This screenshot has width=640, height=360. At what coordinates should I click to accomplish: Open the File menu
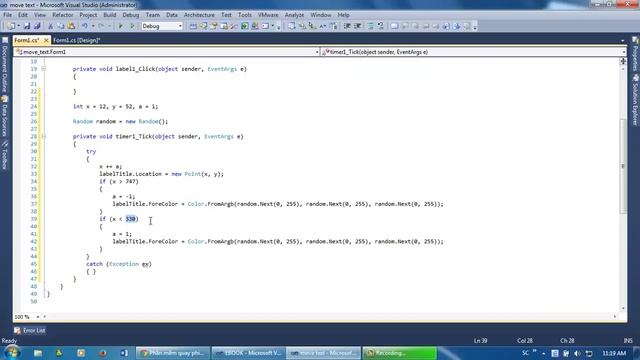[x=7, y=15]
